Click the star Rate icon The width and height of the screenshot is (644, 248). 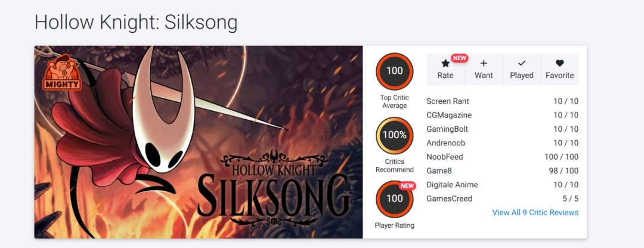(445, 63)
